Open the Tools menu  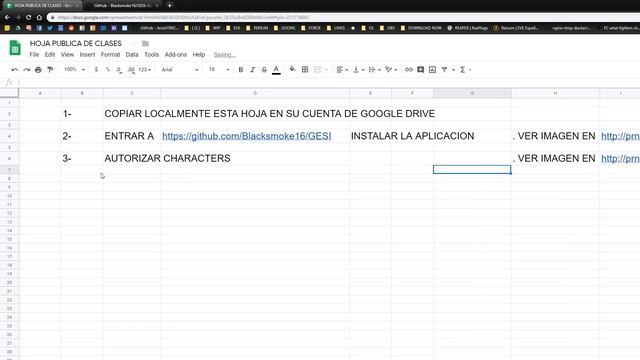coord(151,55)
